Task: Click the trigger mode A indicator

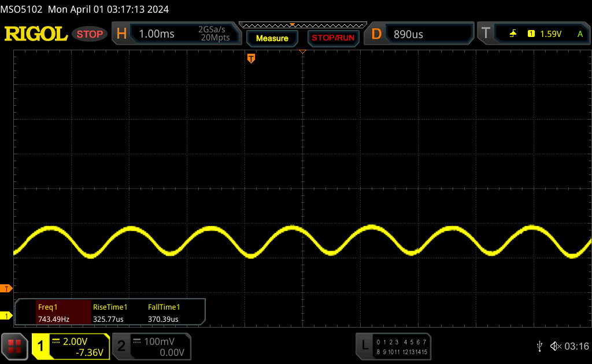Action: click(x=580, y=34)
